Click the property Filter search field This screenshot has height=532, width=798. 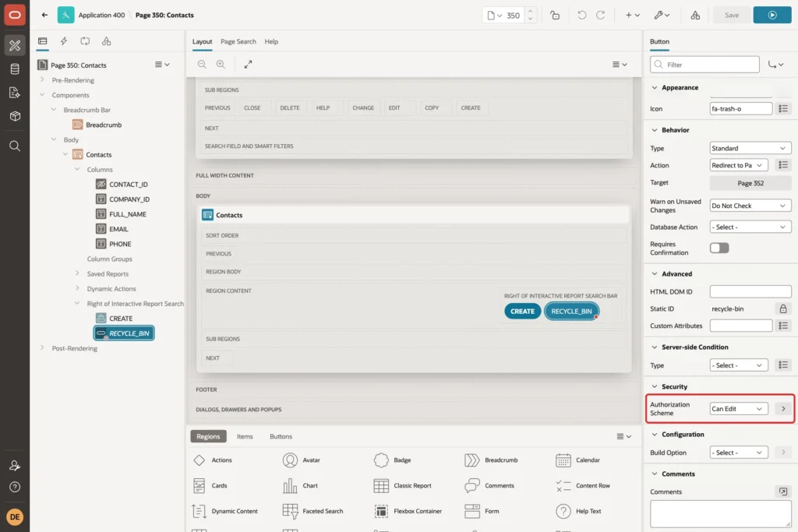click(704, 65)
